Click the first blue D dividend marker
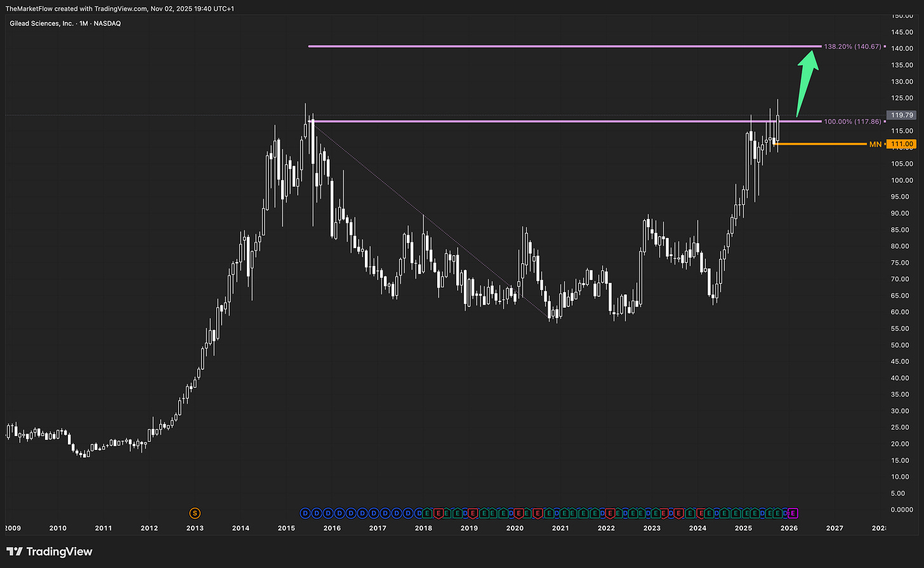Image resolution: width=924 pixels, height=568 pixels. [x=304, y=512]
